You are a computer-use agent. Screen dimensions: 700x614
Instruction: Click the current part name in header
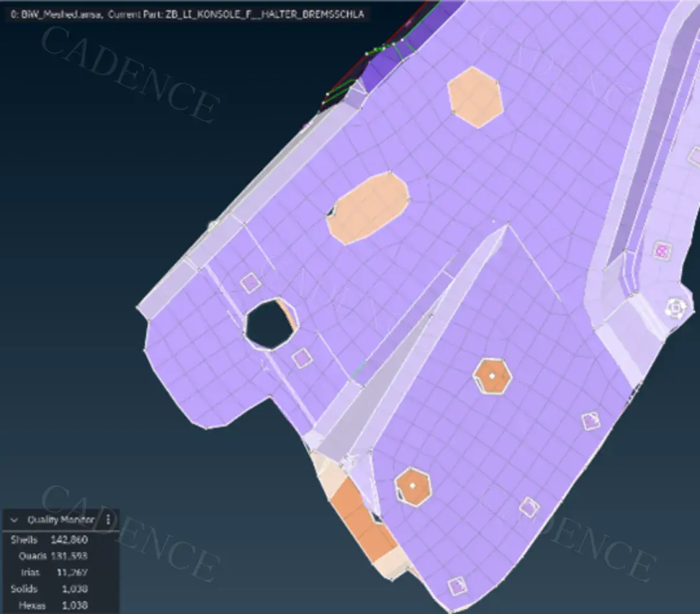tap(264, 14)
